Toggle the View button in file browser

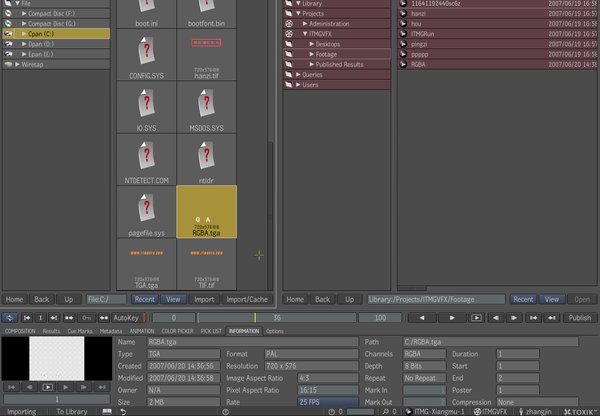tap(173, 299)
